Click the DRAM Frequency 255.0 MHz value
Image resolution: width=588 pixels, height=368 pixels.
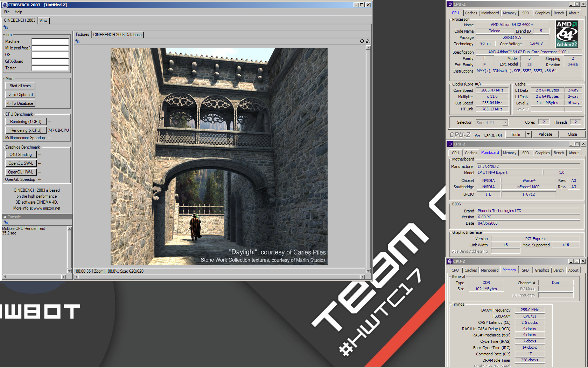click(x=529, y=310)
